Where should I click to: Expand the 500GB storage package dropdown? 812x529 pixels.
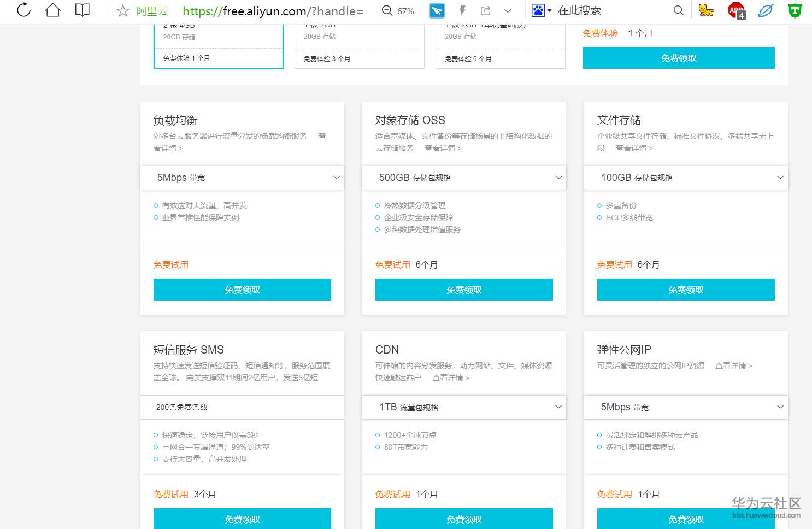click(464, 178)
